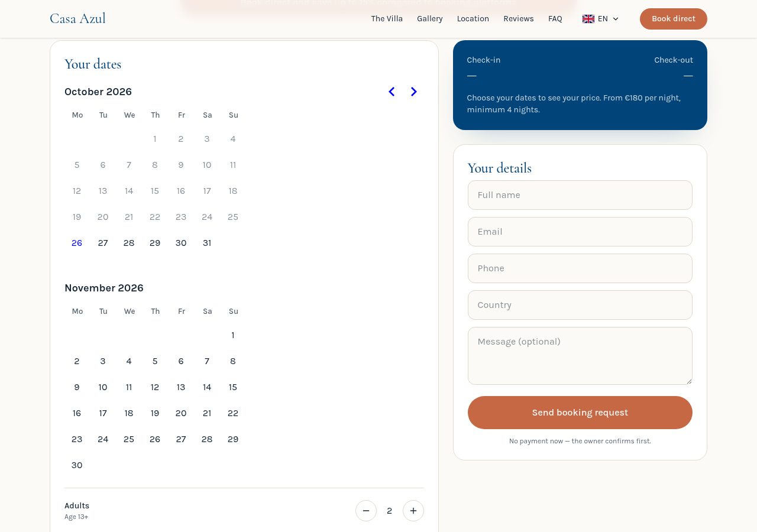This screenshot has height=532, width=757.
Task: Increase the number of adults
Action: 413,511
